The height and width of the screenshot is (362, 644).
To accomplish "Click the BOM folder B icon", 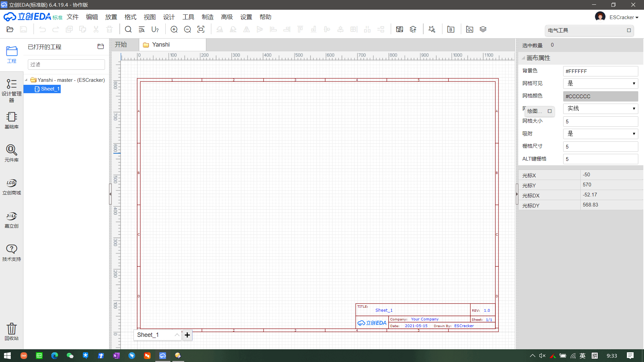I will click(451, 29).
